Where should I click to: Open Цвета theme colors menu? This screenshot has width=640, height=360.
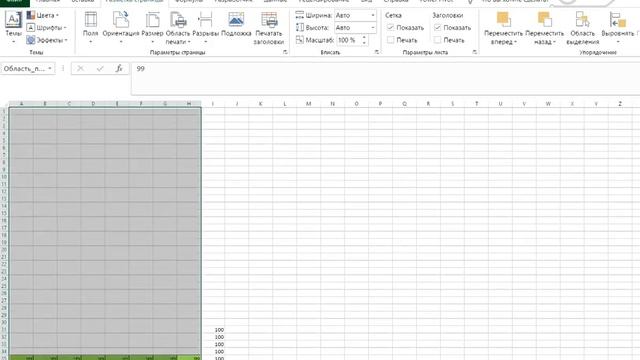[x=43, y=15]
